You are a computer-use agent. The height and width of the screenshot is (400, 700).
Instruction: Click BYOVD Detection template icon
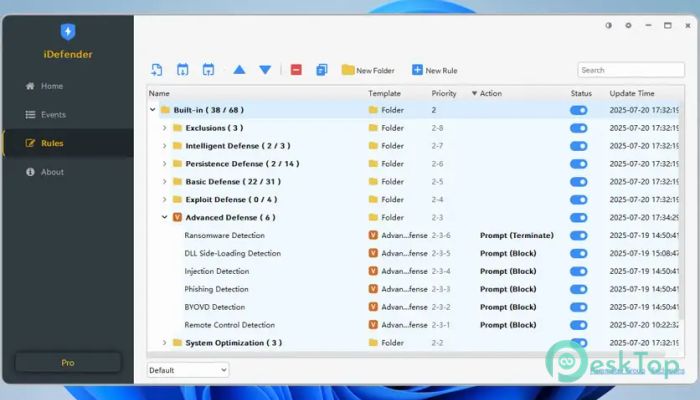(373, 307)
